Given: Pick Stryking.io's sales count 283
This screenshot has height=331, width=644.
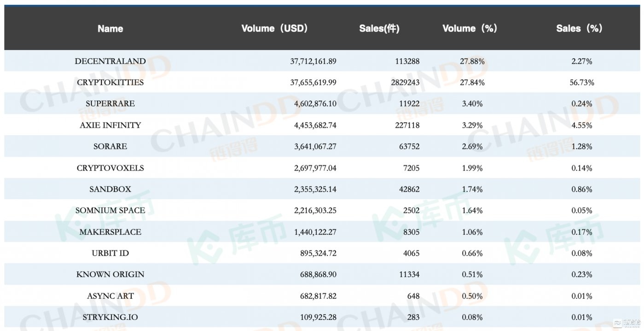Looking at the screenshot, I should click(x=413, y=318).
